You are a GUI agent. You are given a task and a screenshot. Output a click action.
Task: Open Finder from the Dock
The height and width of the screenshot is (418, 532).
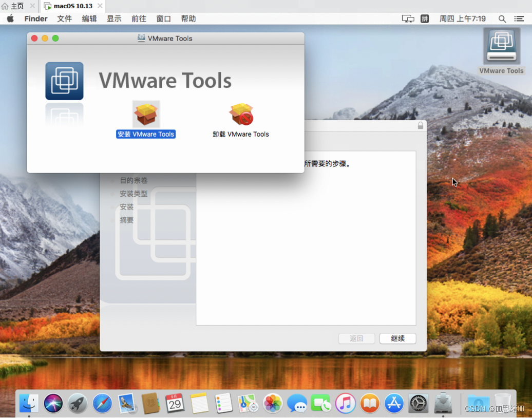tap(29, 403)
